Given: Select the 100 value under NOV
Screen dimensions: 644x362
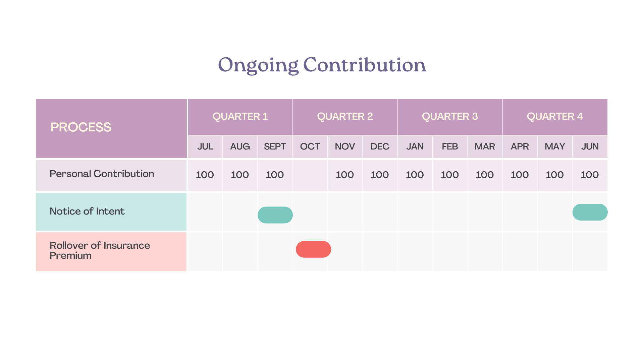Looking at the screenshot, I should [345, 175].
